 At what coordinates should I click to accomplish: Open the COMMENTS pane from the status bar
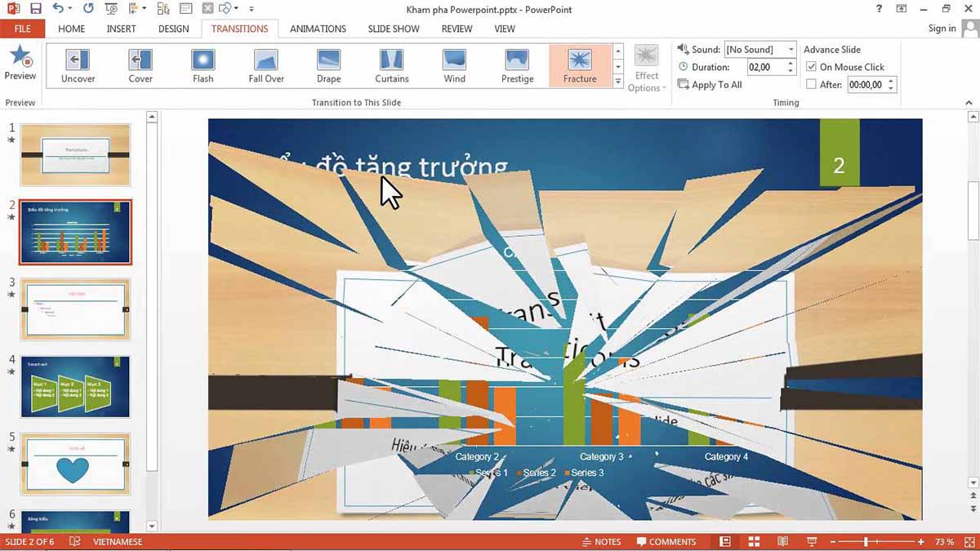[666, 541]
